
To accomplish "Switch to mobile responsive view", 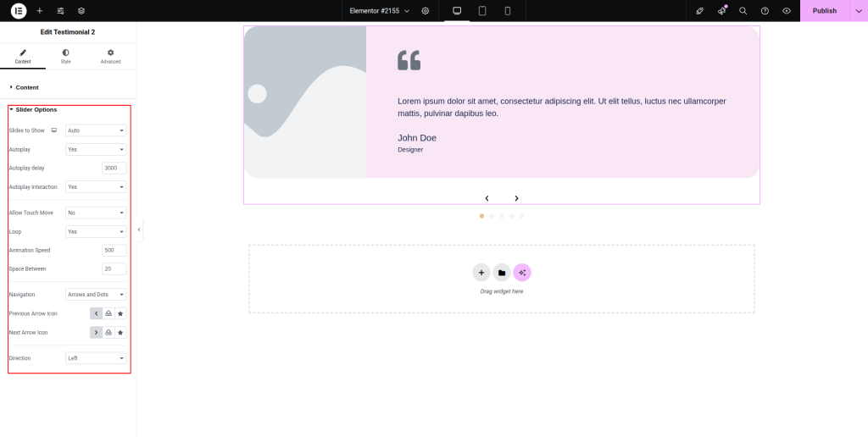I will click(x=507, y=10).
